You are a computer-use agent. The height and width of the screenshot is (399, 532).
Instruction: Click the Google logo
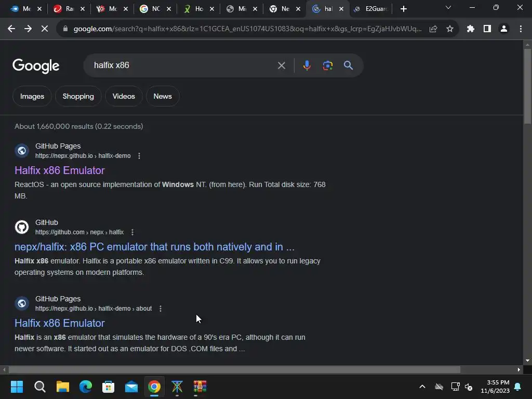click(x=36, y=66)
